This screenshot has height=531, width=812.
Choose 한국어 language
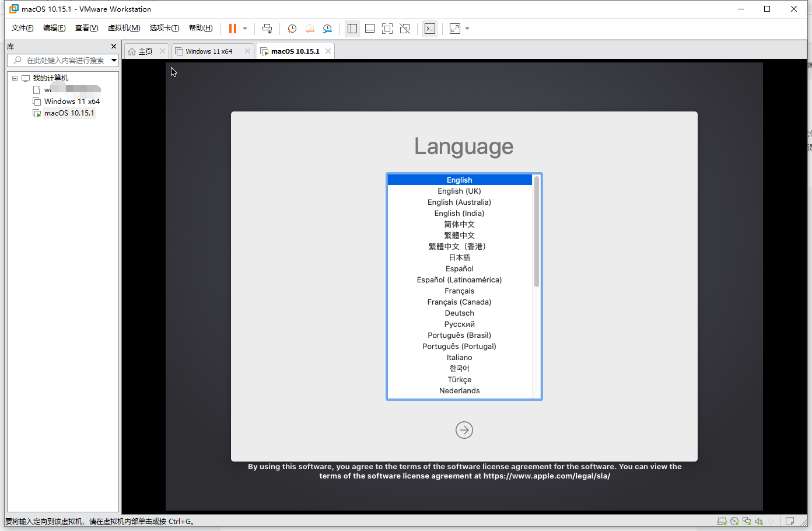click(460, 368)
